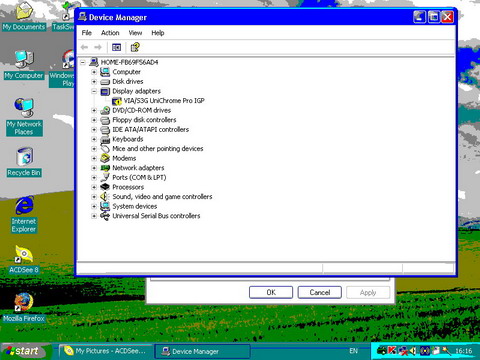Select the Display adapters icon

(x=105, y=91)
